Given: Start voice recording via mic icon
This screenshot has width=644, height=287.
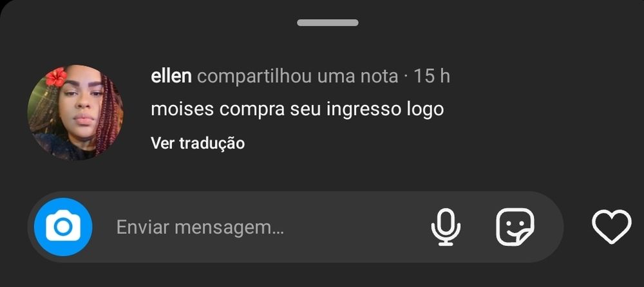Looking at the screenshot, I should tap(446, 227).
